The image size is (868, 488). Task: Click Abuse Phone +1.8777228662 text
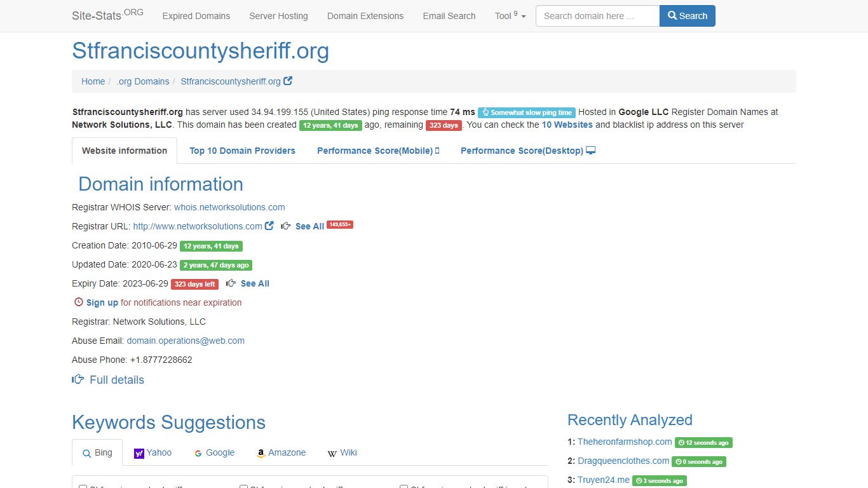coord(132,360)
